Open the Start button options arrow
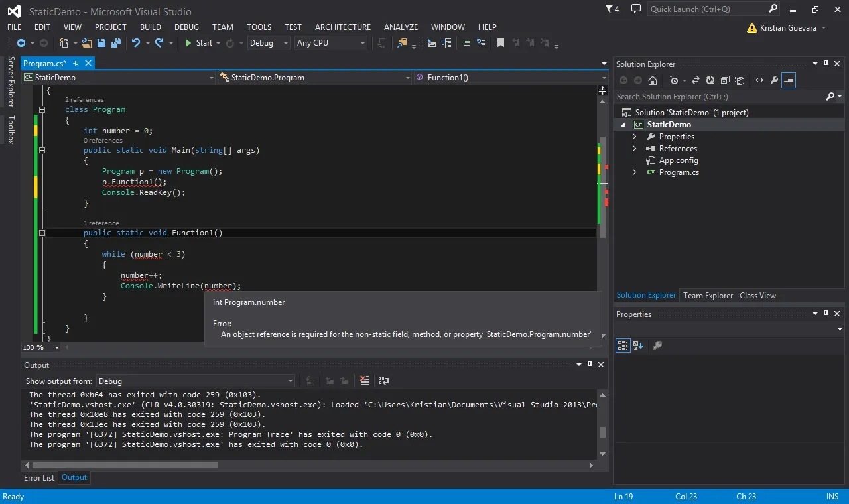Viewport: 849px width, 504px height. [218, 43]
